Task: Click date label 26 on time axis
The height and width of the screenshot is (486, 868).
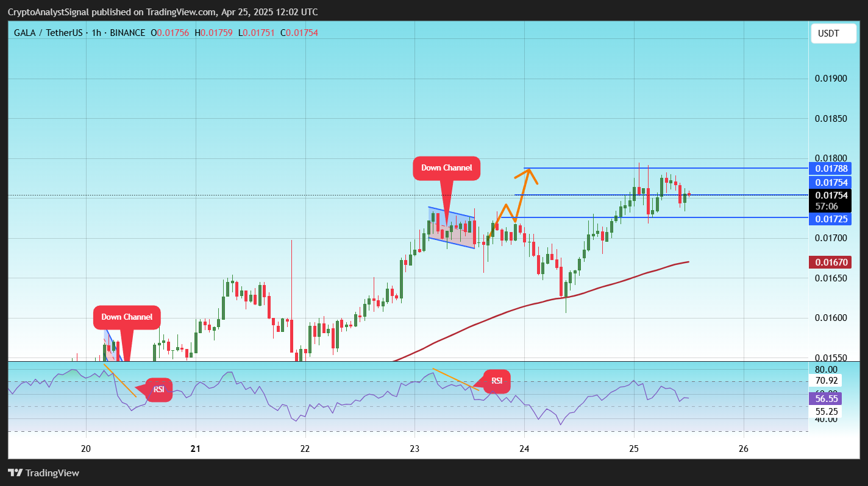Action: point(743,449)
